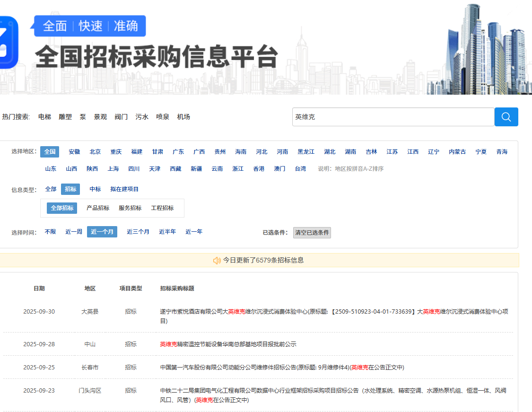Screen dimensions: 532x412
Task: Open 遂宁市紫悦酒店 tender listing
Action: click(x=334, y=316)
